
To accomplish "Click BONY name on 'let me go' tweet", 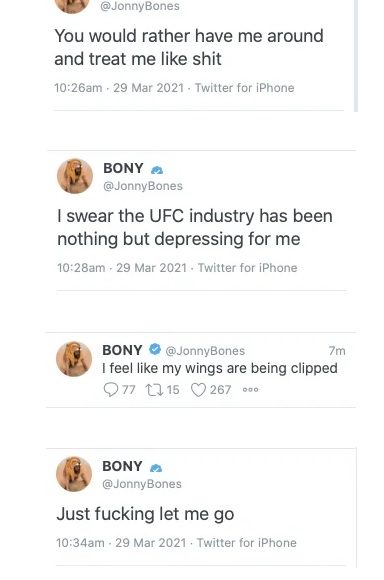I will 122,466.
